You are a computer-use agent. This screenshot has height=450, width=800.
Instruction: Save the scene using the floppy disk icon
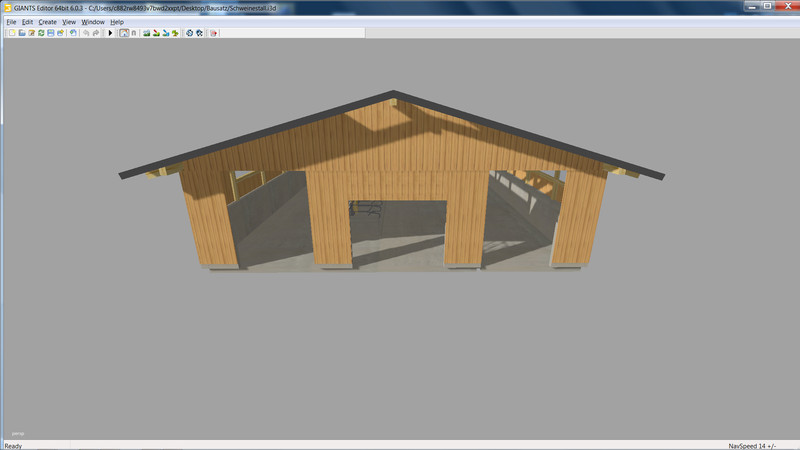pos(51,33)
